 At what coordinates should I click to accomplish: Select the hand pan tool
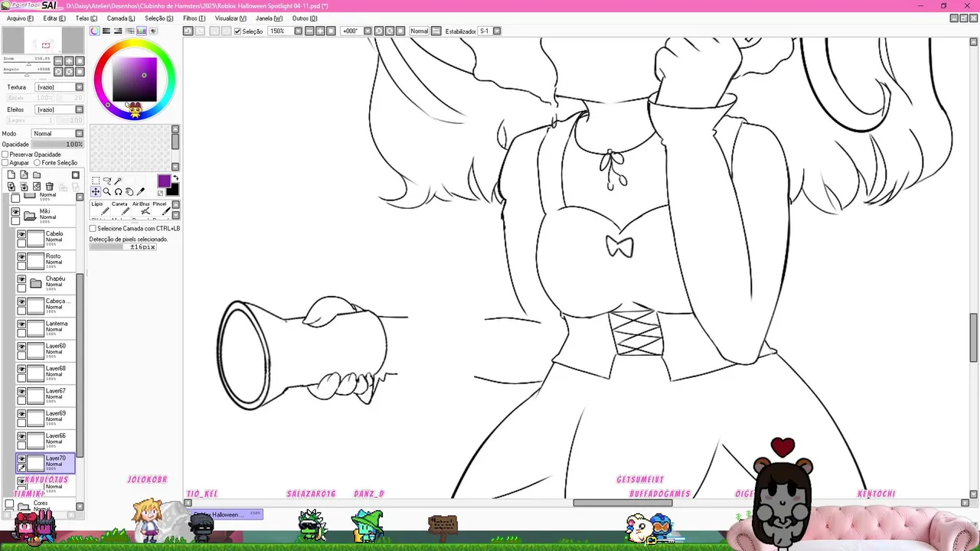point(129,192)
